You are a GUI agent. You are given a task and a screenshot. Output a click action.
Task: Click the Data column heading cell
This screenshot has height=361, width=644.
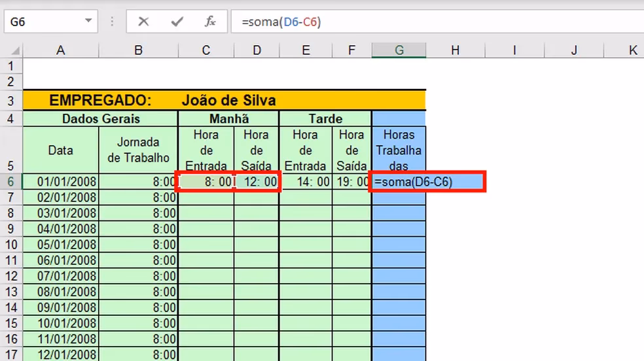61,150
